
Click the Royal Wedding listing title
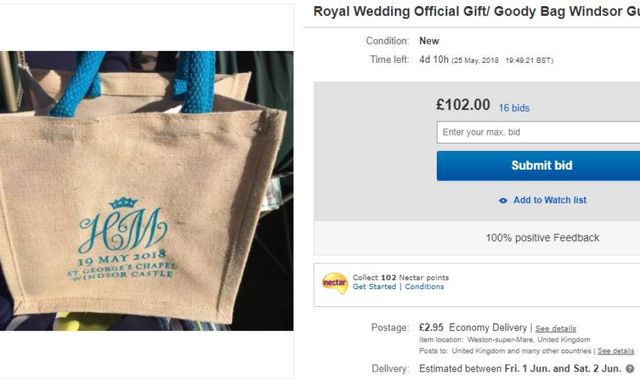(x=476, y=11)
